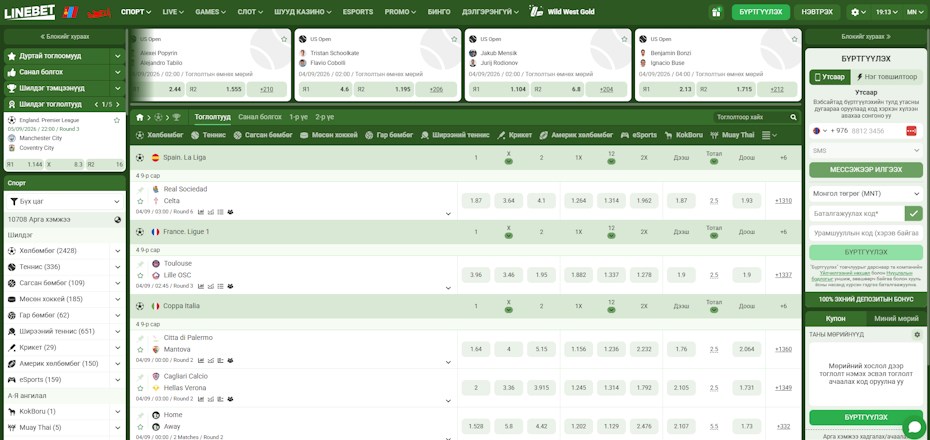
Task: Select the Сагсан бөмбөг basketball filter
Action: [x=263, y=135]
